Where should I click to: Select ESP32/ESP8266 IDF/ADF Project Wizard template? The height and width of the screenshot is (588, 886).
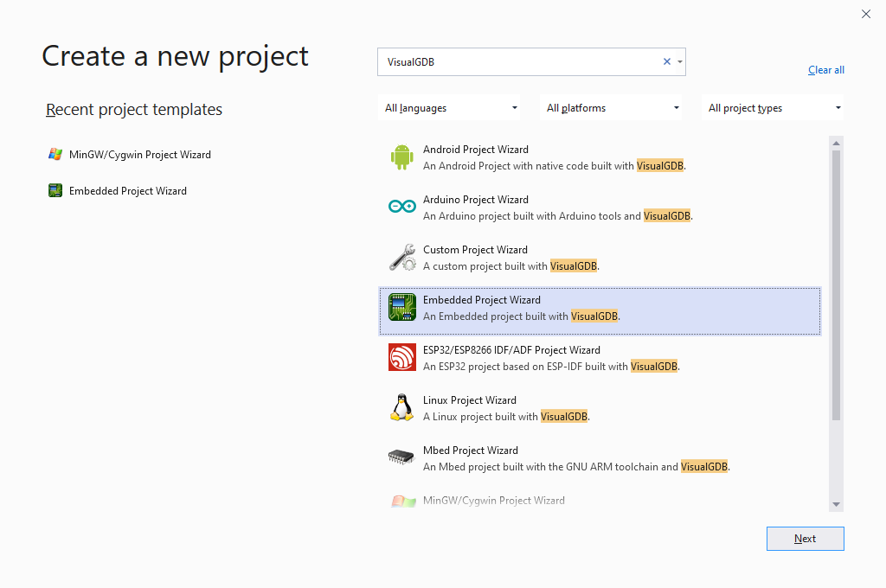[x=600, y=358]
